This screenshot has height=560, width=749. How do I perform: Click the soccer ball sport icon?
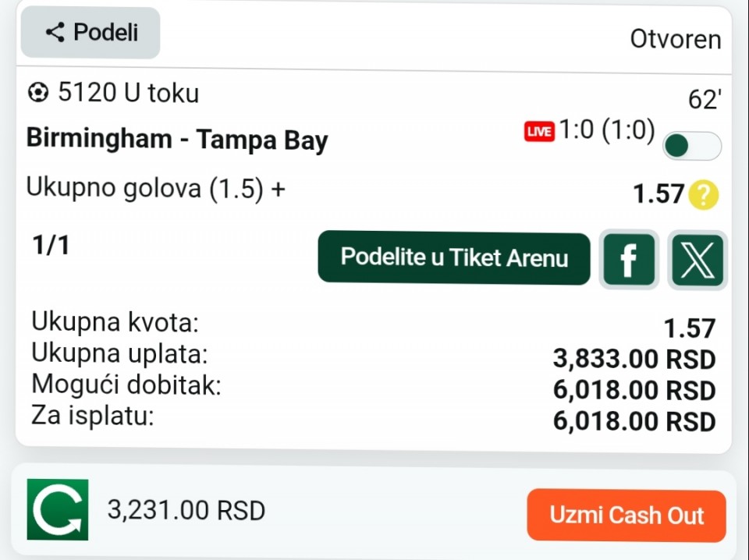(38, 92)
